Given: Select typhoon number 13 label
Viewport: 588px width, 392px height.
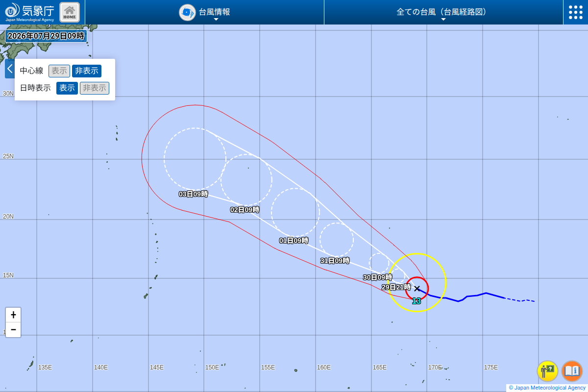Looking at the screenshot, I should (416, 301).
